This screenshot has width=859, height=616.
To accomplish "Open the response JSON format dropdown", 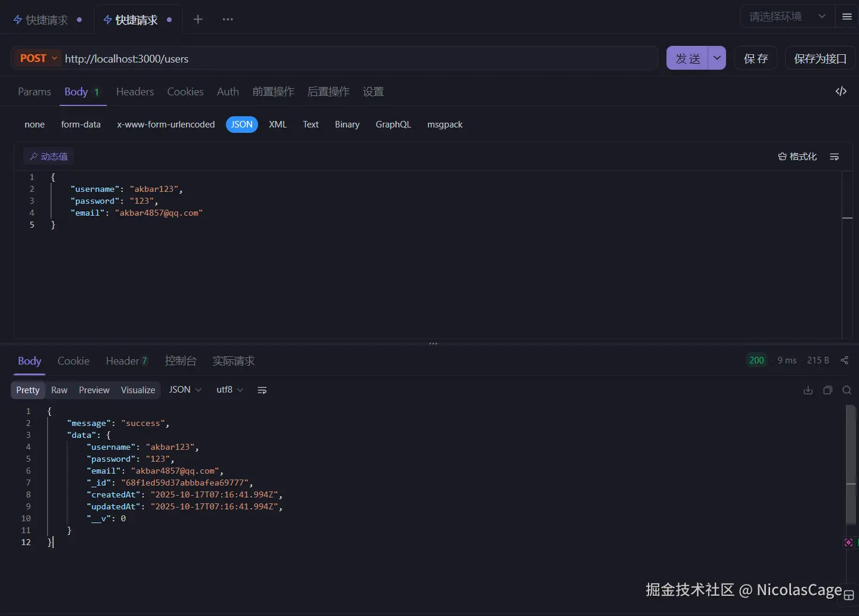I will click(185, 390).
